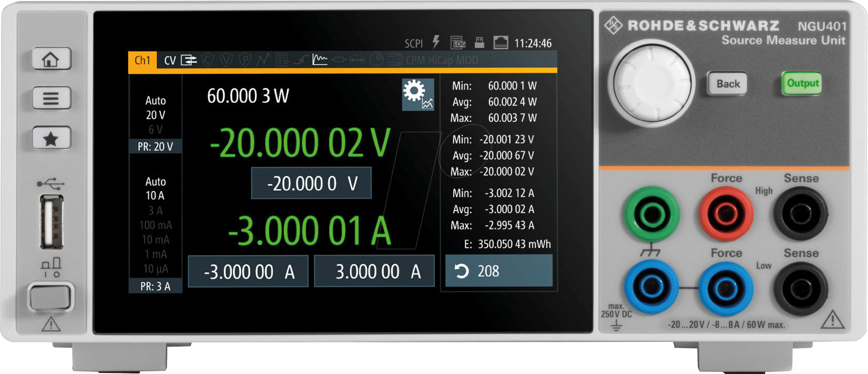Select the 10 A current range
This screenshot has width=868, height=374.
[x=155, y=196]
